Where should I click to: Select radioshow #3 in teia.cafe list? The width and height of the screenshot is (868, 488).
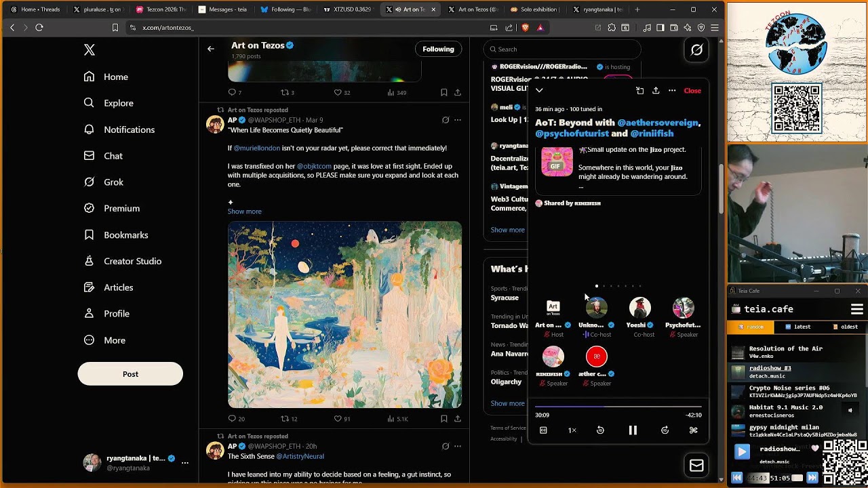click(770, 368)
